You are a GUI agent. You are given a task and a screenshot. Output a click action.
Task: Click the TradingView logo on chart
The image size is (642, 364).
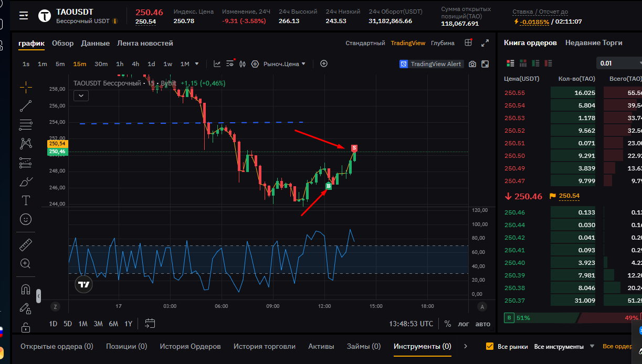click(x=83, y=285)
